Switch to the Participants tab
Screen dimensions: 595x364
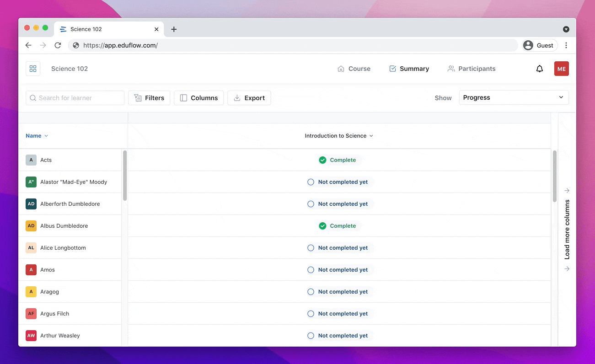(x=472, y=68)
